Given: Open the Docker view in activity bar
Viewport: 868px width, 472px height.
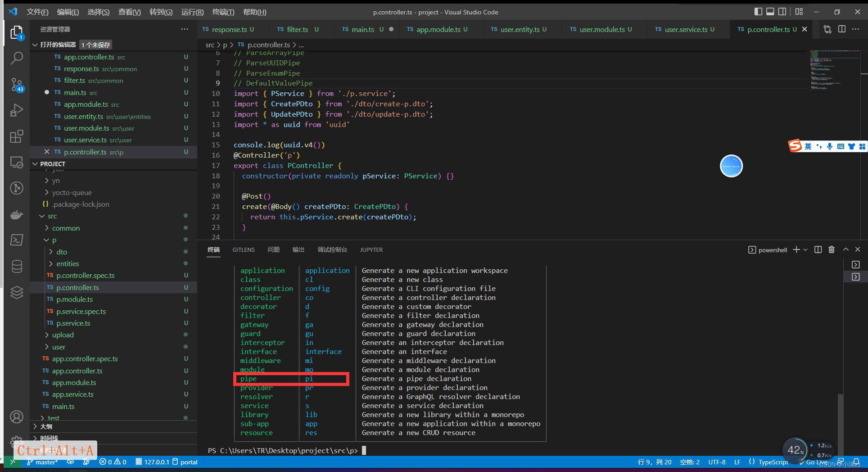Looking at the screenshot, I should [x=17, y=214].
